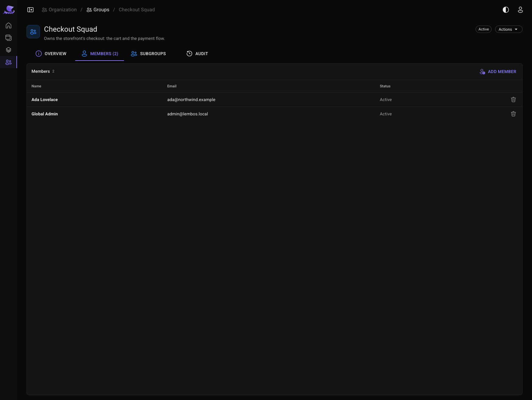Open the Home icon in the sidebar

click(x=9, y=26)
